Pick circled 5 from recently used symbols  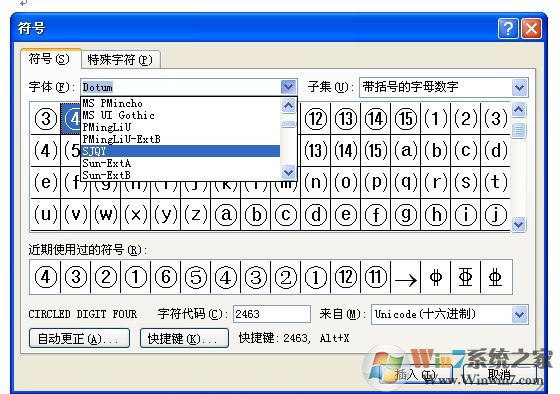click(196, 277)
